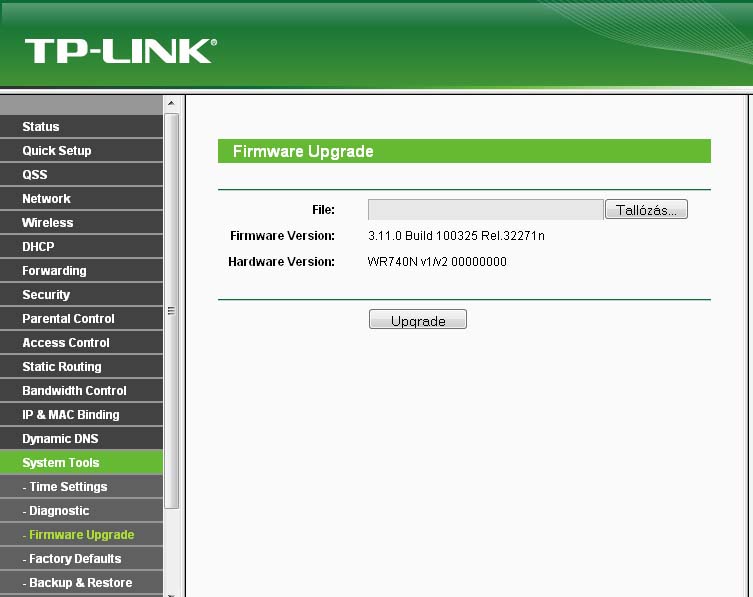Image resolution: width=753 pixels, height=597 pixels.
Task: Open Dynamic DNS settings
Action: (81, 439)
